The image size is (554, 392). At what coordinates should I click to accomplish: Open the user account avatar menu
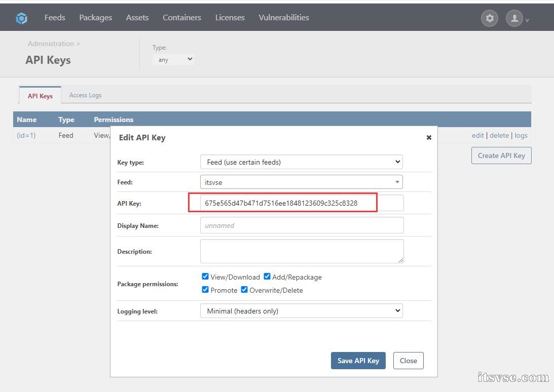514,18
